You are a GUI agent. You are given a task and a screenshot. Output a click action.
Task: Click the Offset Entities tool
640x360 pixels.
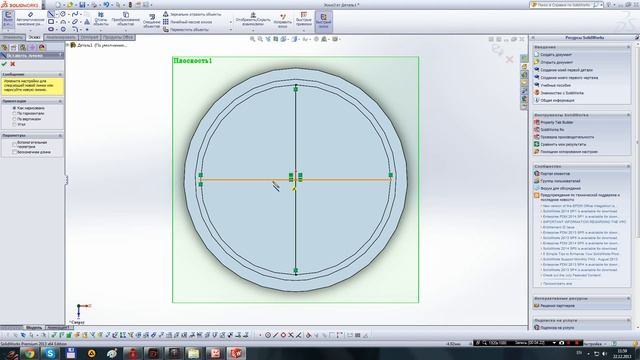152,21
